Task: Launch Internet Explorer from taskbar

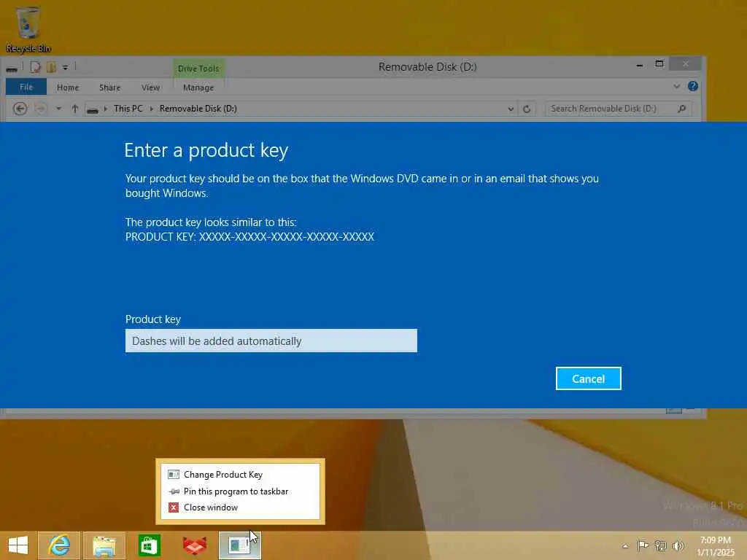Action: (x=59, y=545)
